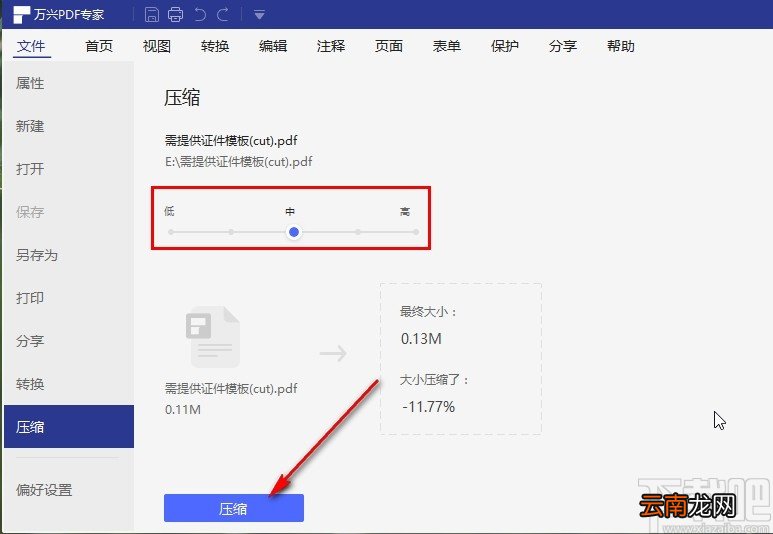This screenshot has height=534, width=773.
Task: Set compression slider to the 高 stop
Action: 416,232
